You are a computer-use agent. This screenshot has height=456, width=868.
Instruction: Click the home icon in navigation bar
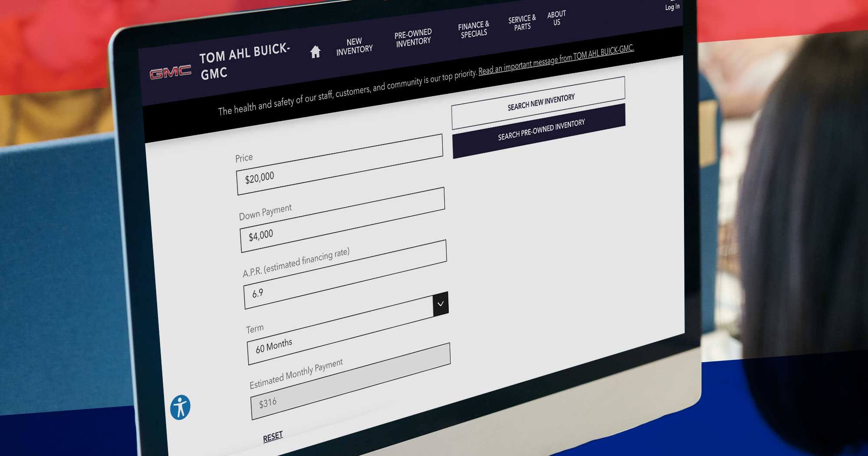315,52
